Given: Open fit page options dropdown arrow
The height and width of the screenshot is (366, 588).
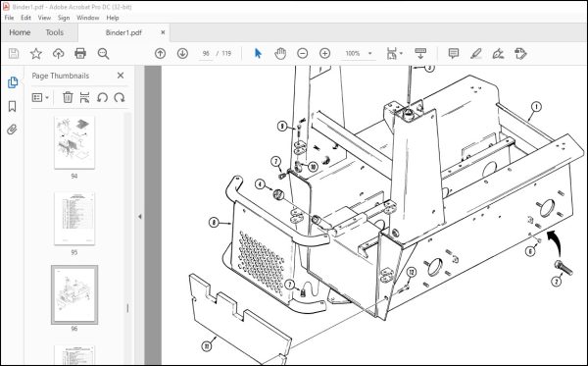Looking at the screenshot, I should tap(401, 54).
